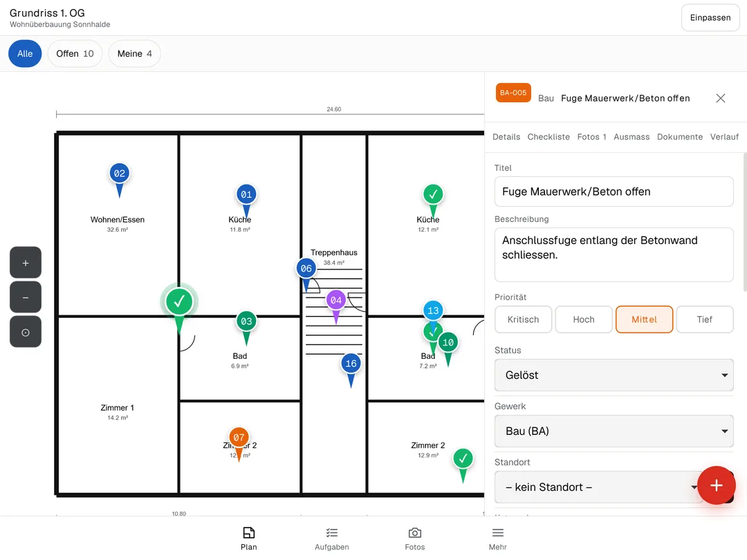This screenshot has width=747, height=560.
Task: Go to the Plan navigation item
Action: 249,539
